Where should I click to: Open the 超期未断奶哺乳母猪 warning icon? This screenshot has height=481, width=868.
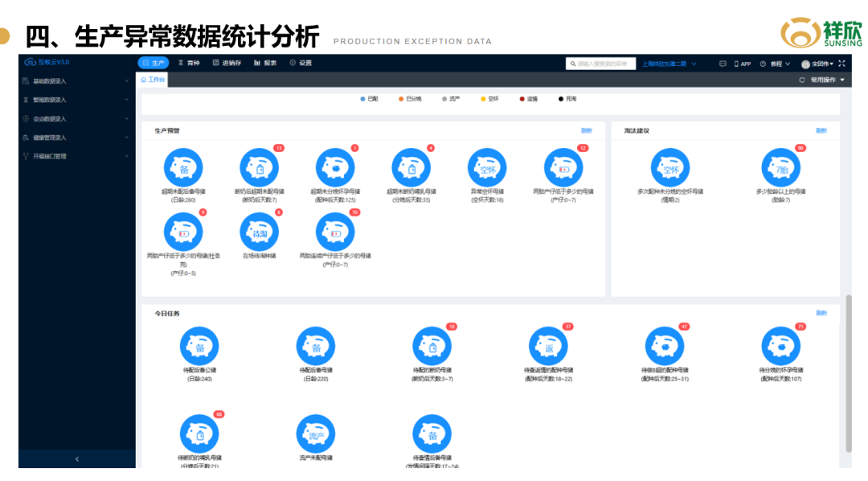click(411, 167)
